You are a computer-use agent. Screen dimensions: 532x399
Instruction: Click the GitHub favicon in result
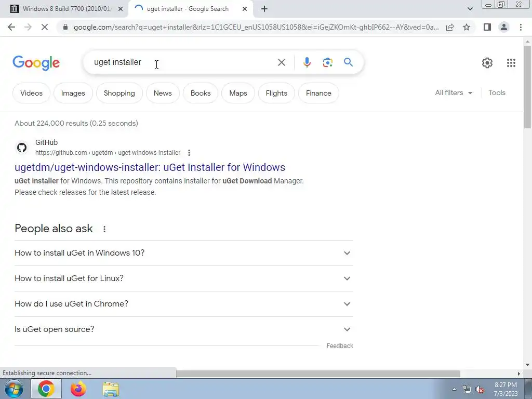click(22, 148)
